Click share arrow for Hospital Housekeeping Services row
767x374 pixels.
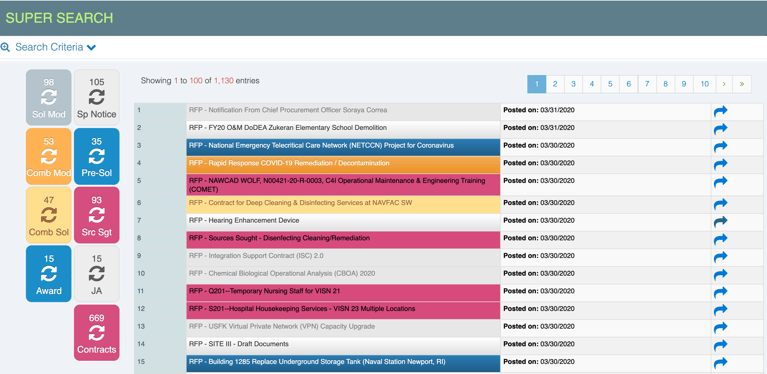[721, 310]
